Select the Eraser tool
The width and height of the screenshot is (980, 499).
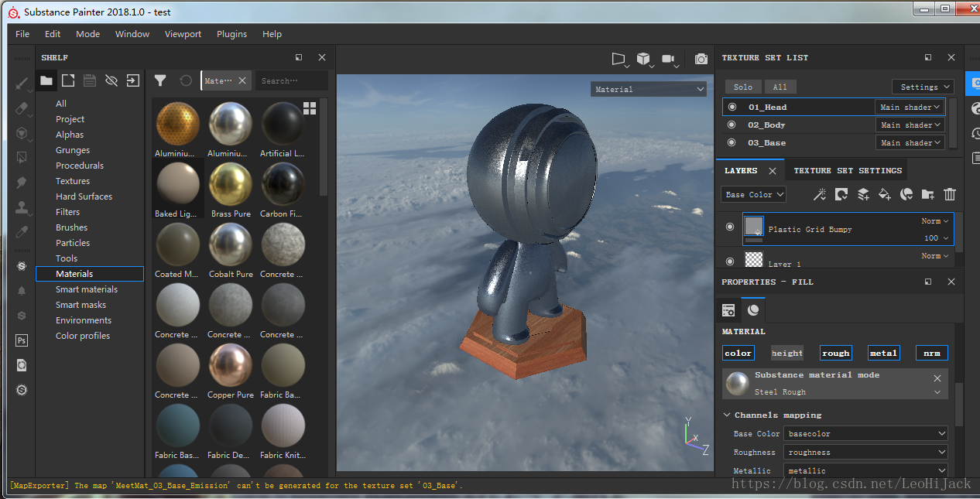(x=22, y=108)
